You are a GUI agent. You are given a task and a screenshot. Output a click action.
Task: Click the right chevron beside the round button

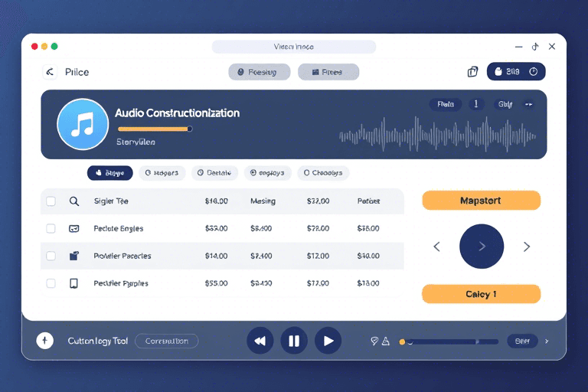click(x=527, y=247)
